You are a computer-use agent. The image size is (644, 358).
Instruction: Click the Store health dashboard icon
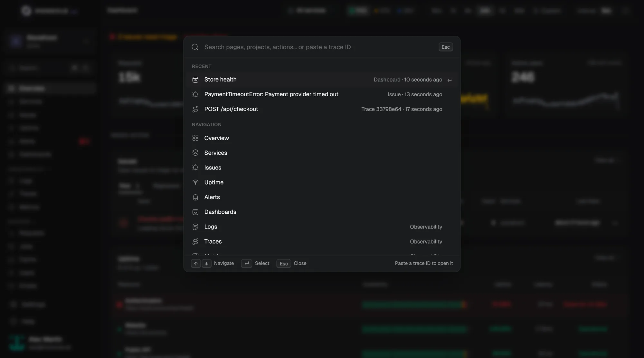pos(195,80)
